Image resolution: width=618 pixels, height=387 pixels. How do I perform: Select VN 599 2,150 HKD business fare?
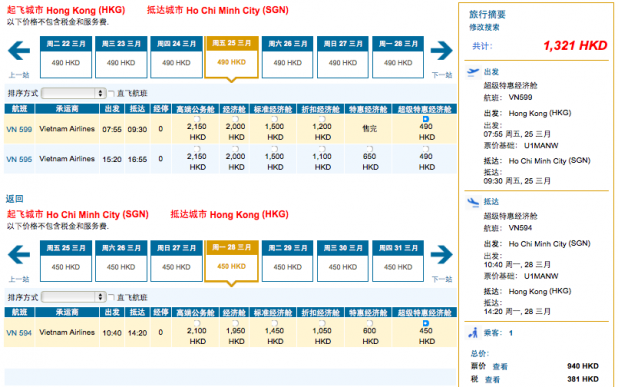(x=197, y=119)
